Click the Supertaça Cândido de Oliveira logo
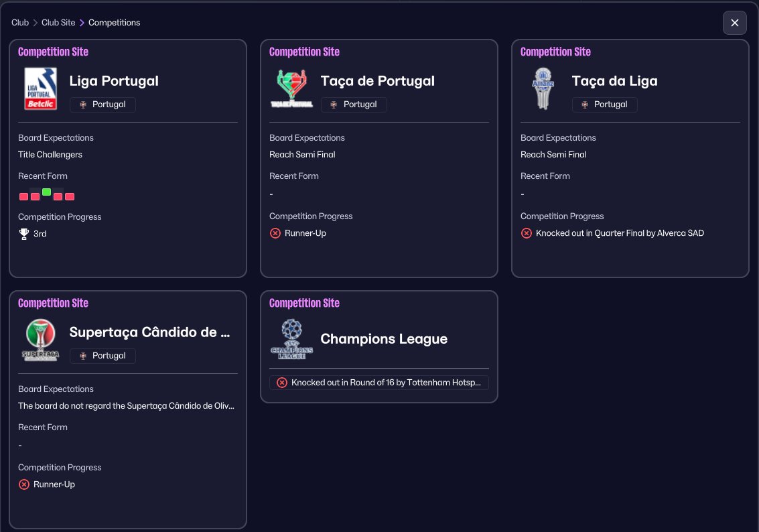Image resolution: width=759 pixels, height=532 pixels. 40,339
